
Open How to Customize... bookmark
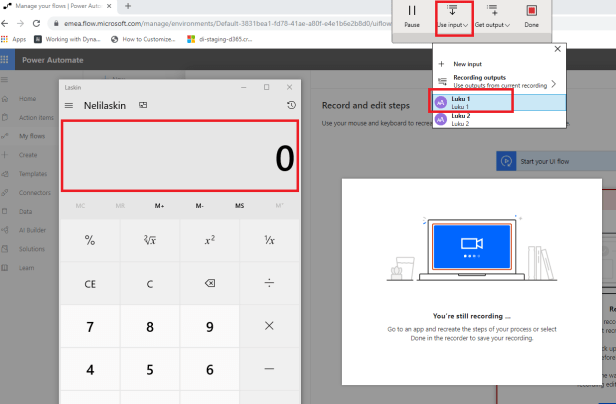[x=144, y=39]
